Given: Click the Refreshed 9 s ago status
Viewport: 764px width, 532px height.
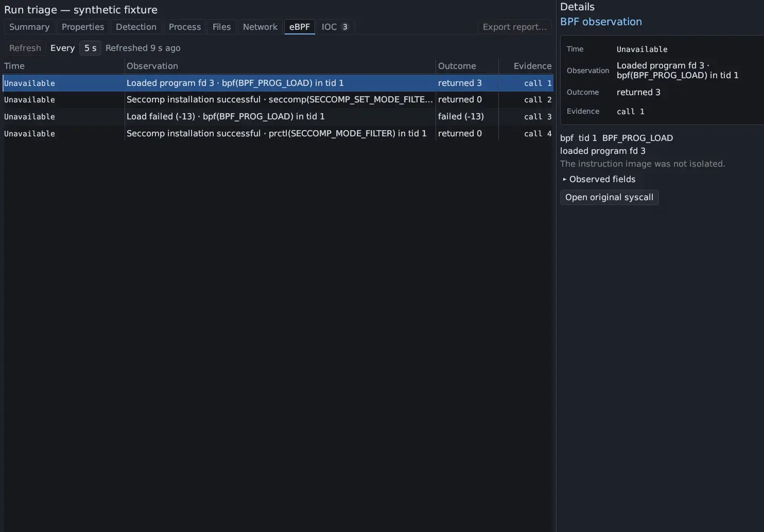Looking at the screenshot, I should pos(143,48).
